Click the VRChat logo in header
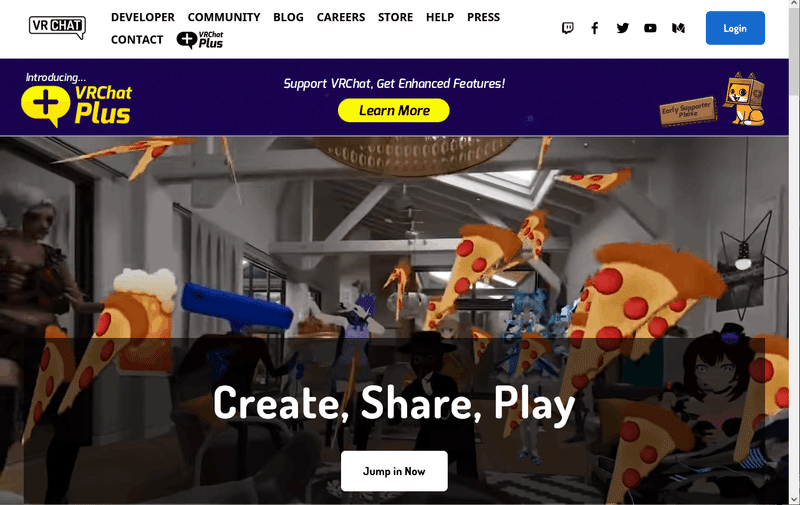This screenshot has height=505, width=800. tap(57, 27)
